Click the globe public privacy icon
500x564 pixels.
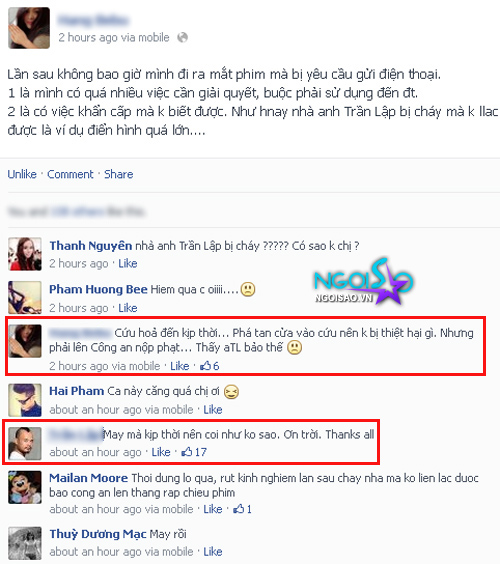(182, 37)
